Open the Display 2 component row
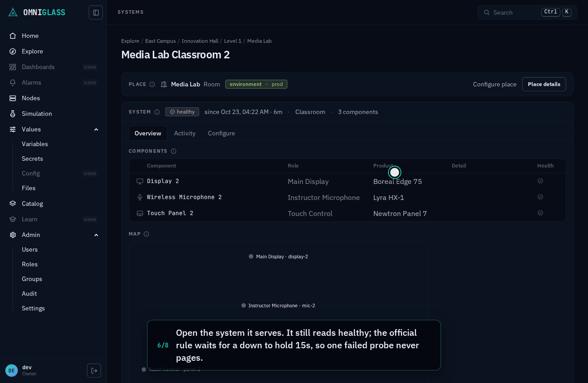 click(347, 181)
